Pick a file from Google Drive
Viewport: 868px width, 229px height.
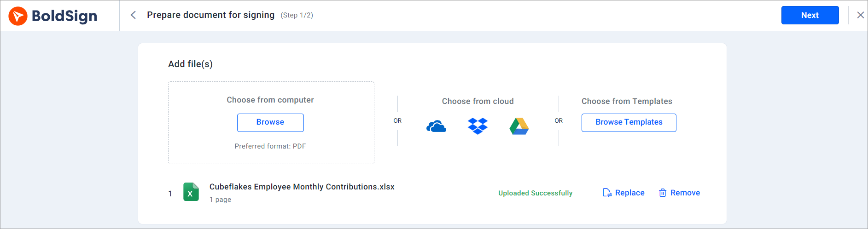click(519, 126)
